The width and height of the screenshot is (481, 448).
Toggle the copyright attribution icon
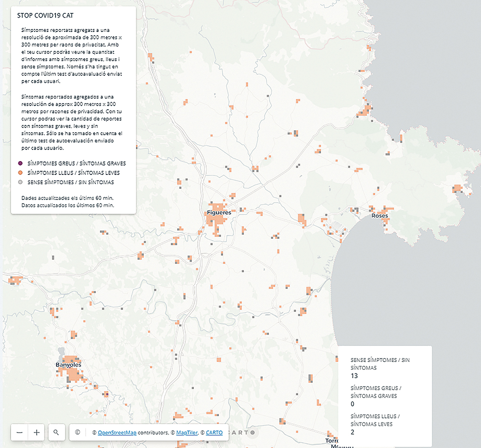tap(77, 432)
